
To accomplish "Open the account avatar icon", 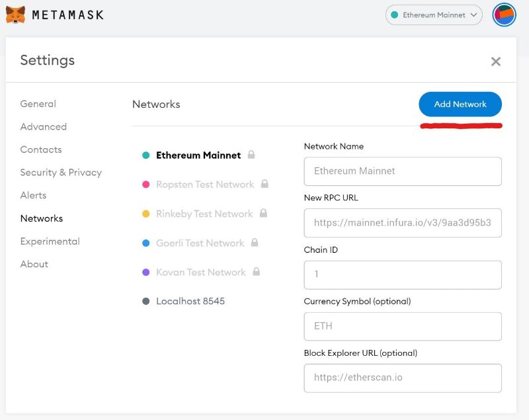I will (x=504, y=15).
